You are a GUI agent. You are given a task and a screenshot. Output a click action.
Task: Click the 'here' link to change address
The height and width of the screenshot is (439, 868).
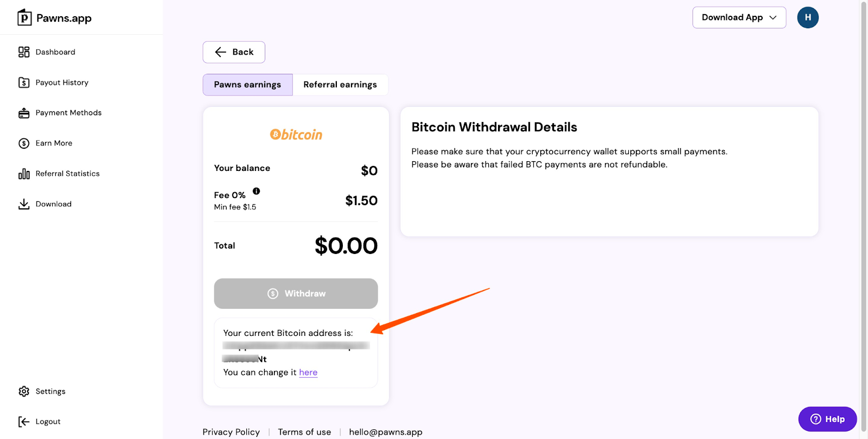point(308,372)
